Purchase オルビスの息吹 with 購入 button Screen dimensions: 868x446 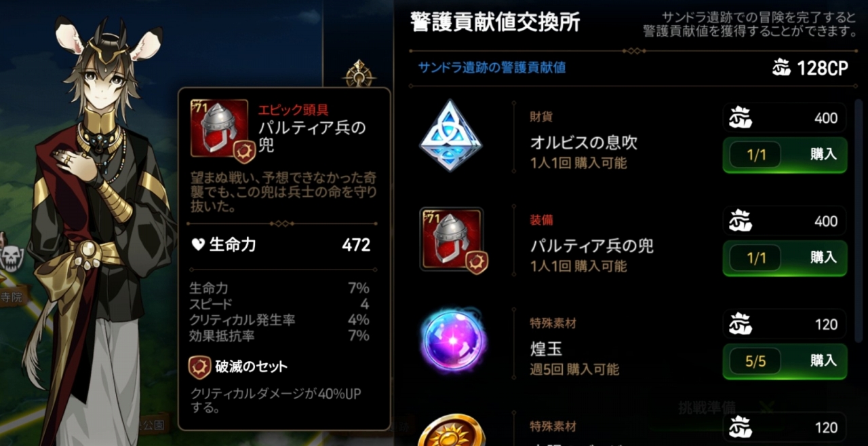(785, 155)
